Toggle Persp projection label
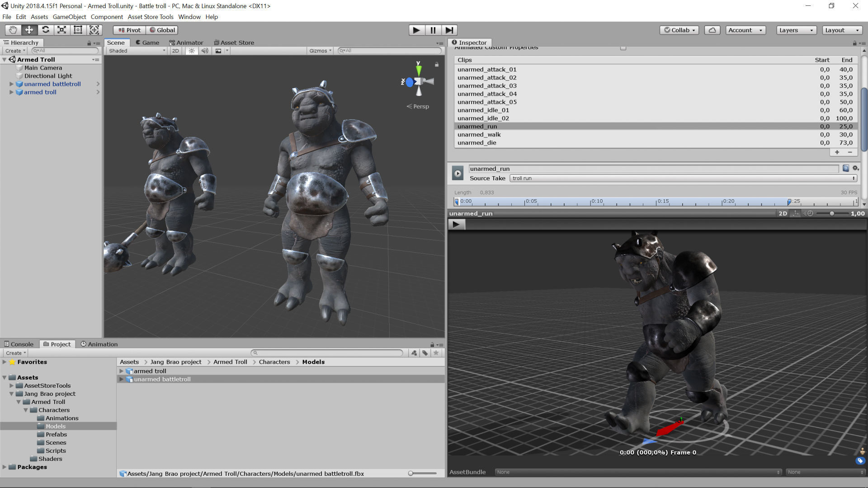Screen dimensions: 868x488 (x=418, y=106)
